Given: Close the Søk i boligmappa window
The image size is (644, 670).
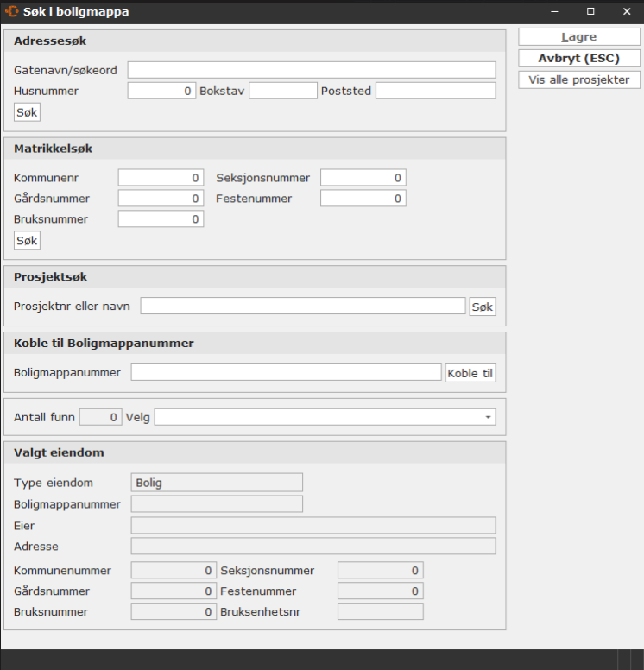Looking at the screenshot, I should coord(627,11).
